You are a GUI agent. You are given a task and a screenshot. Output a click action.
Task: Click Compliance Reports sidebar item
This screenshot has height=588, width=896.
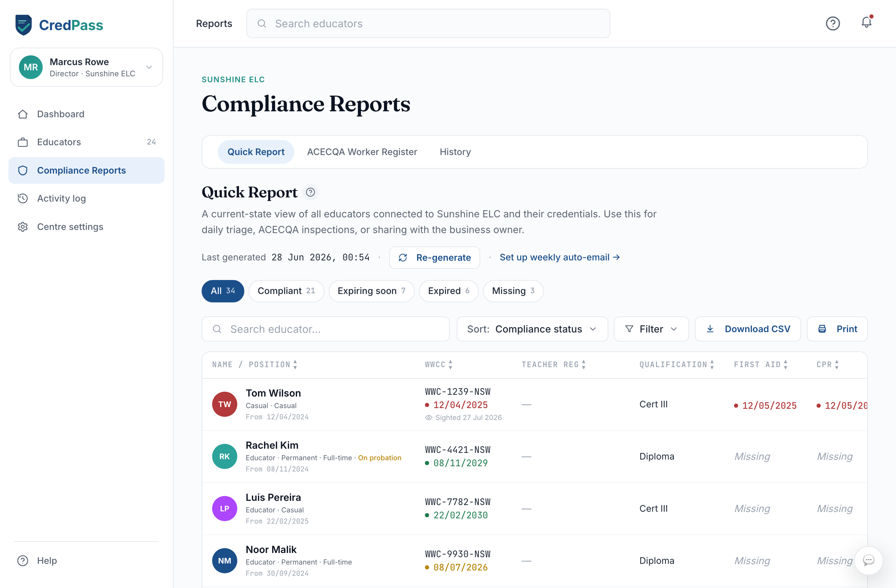[x=86, y=170]
